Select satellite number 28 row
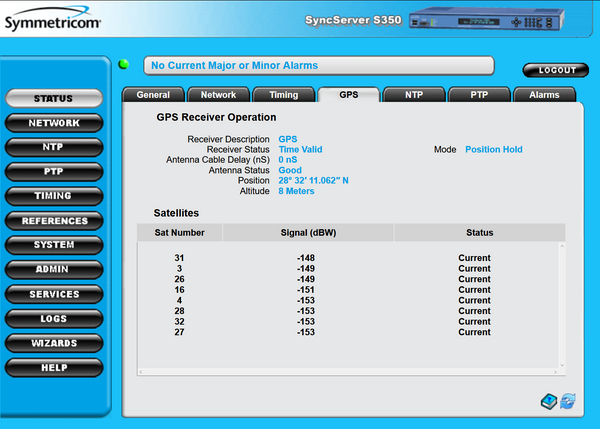 pyautogui.click(x=348, y=311)
